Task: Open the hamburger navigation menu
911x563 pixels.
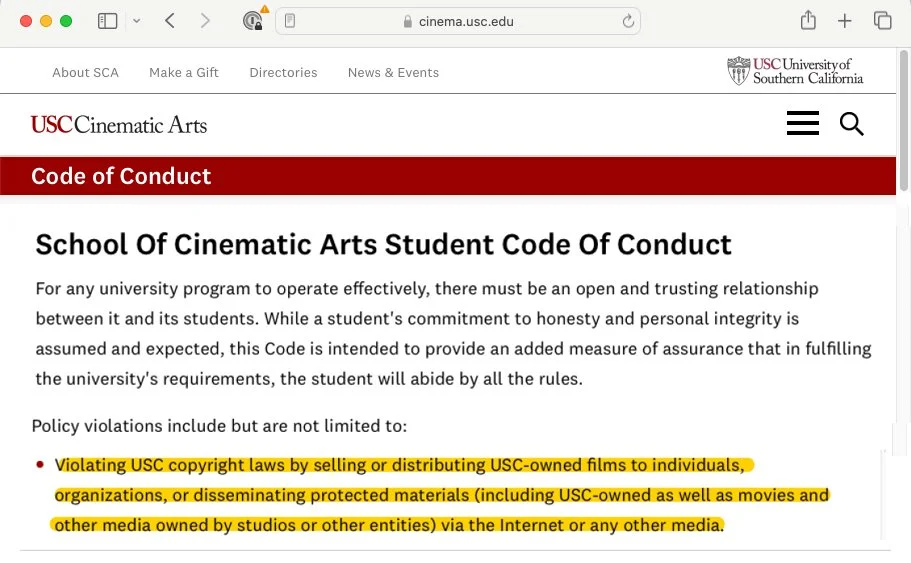Action: (x=803, y=123)
